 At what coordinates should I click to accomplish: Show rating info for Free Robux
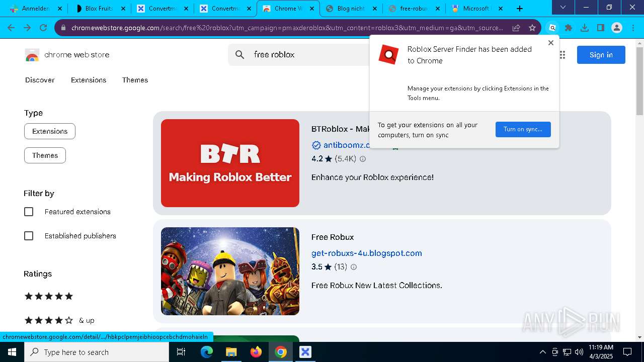354,267
